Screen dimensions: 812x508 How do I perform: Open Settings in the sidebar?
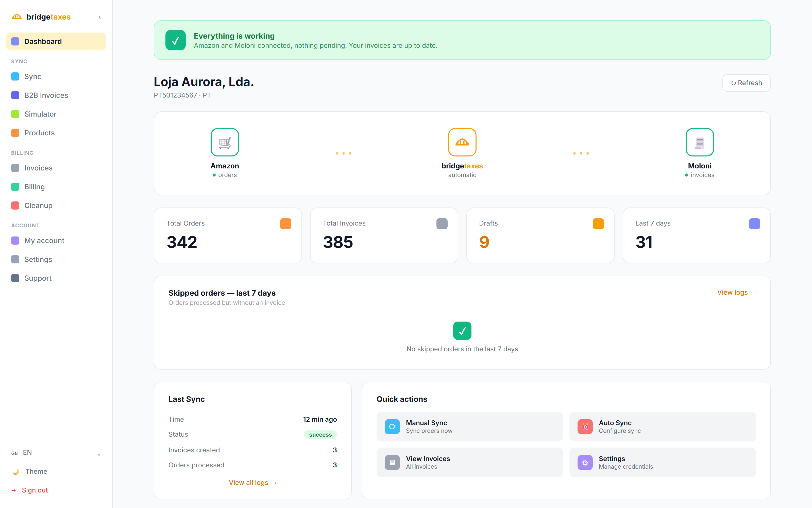pos(56,259)
